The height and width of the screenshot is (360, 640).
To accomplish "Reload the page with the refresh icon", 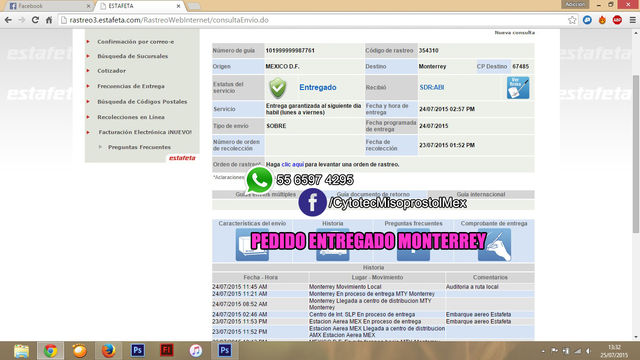I will point(35,20).
